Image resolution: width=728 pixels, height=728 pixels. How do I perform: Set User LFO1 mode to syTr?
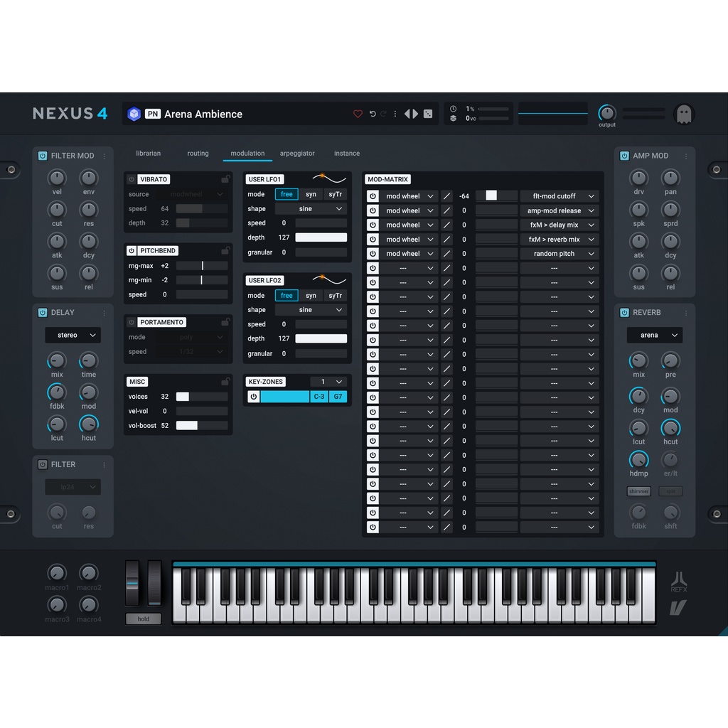tap(336, 195)
